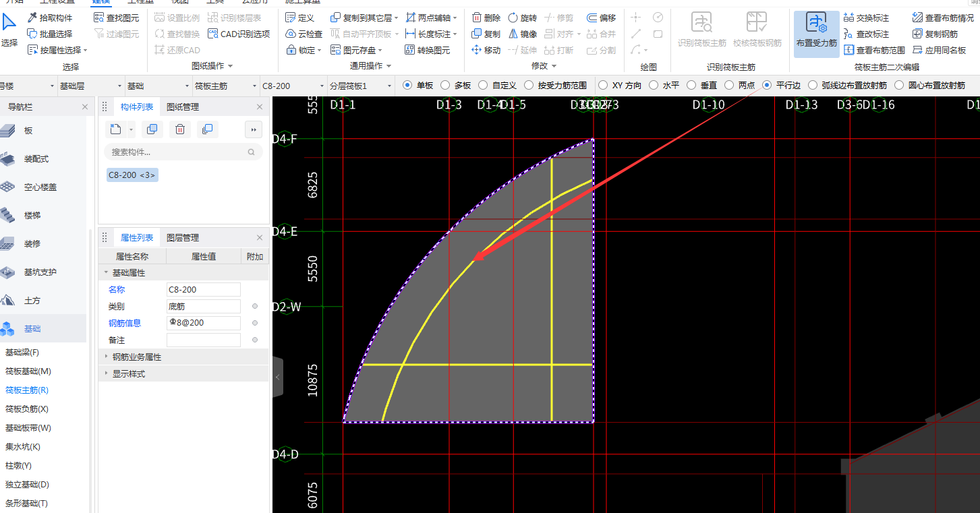Screen dimensions: 980x513
Task: Click the 复制 tool in 修改 group
Action: tap(486, 34)
